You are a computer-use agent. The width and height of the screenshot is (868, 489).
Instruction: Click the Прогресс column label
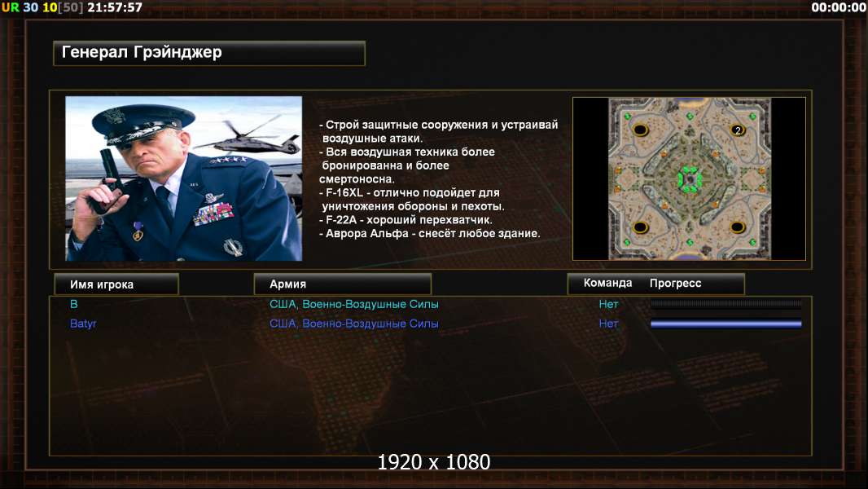(675, 283)
